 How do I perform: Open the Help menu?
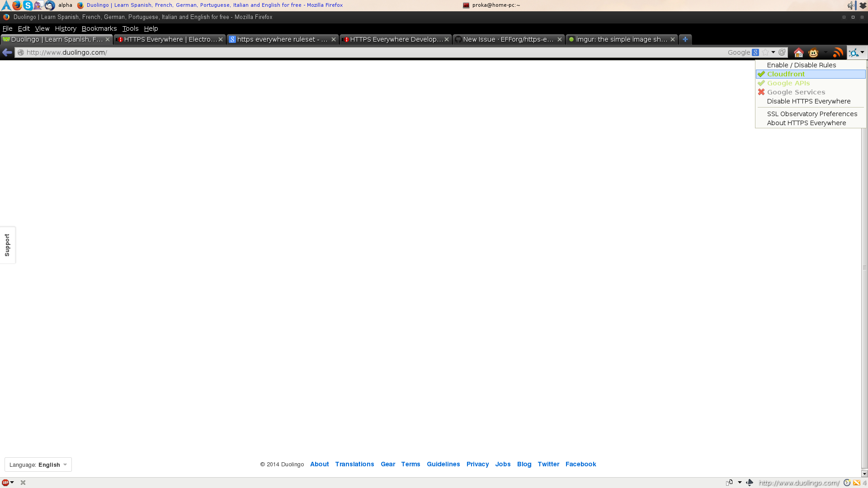tap(151, 28)
